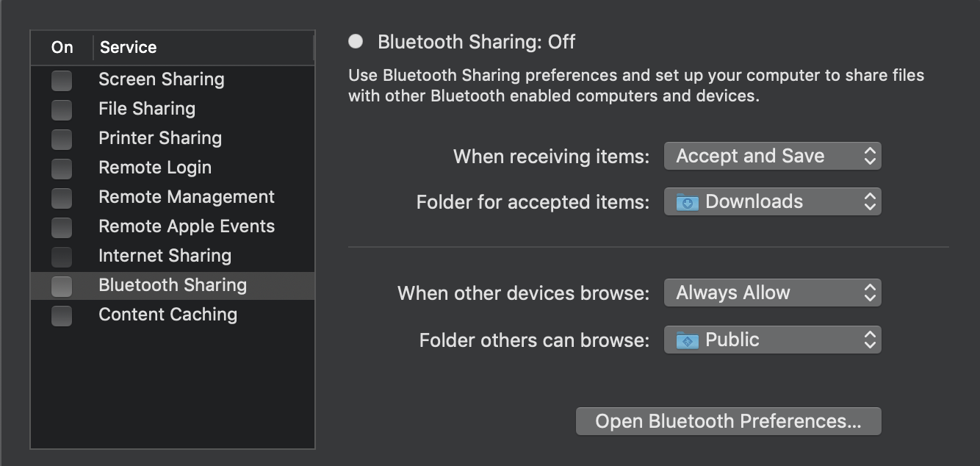
Task: Click the Service column header
Action: point(128,48)
